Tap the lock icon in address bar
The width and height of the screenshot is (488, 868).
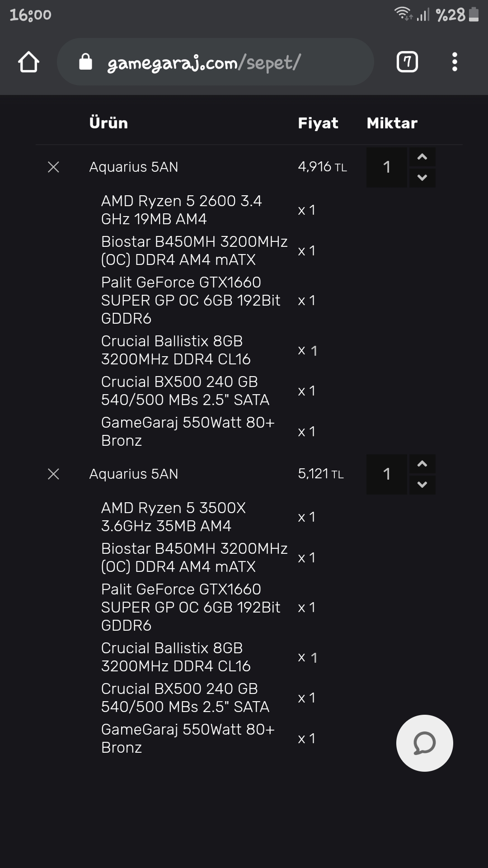(x=85, y=62)
